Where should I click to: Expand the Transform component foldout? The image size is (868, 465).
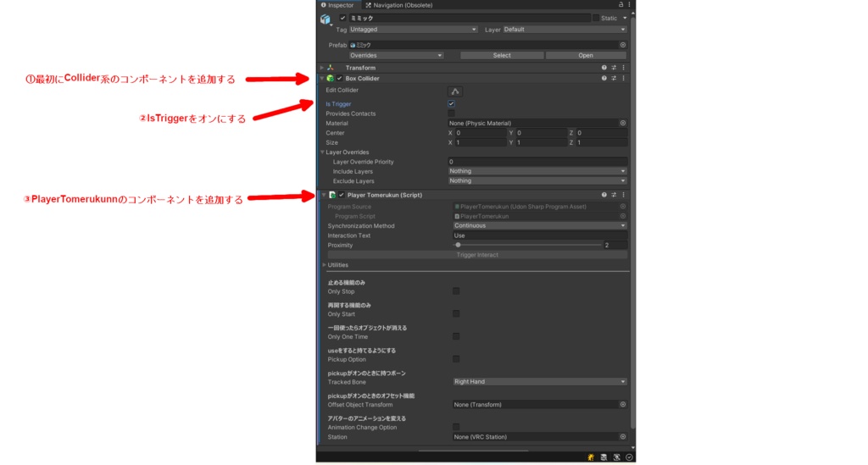pos(321,68)
